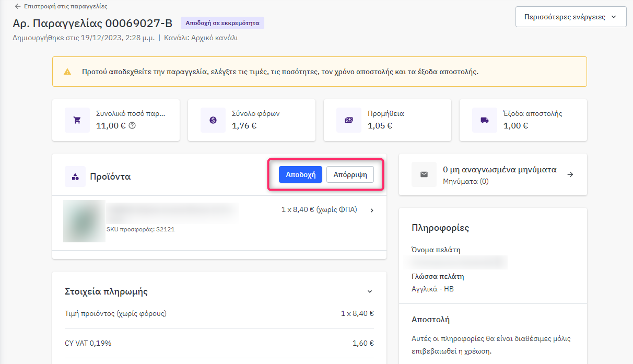Screen dimensions: 633x364
Task: Expand the product line chevron
Action: (372, 210)
